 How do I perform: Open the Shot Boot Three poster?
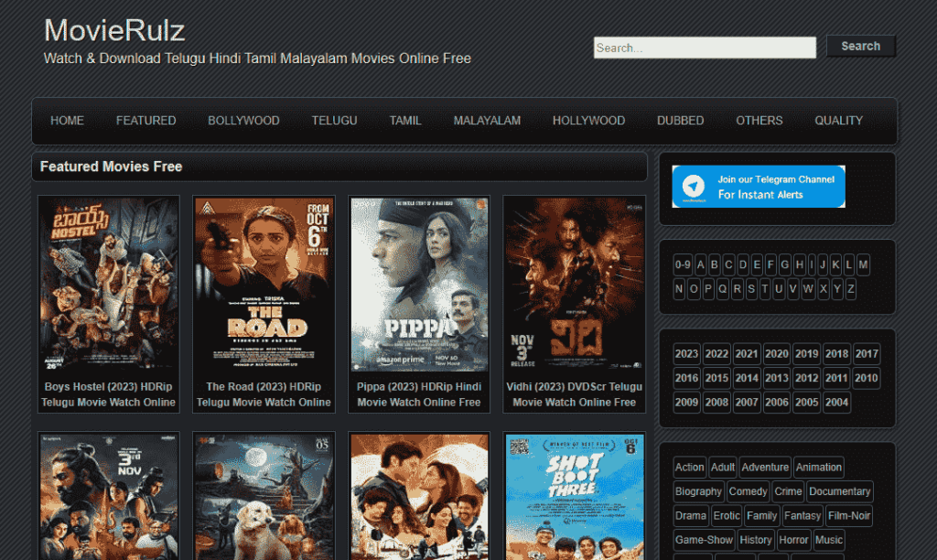575,497
